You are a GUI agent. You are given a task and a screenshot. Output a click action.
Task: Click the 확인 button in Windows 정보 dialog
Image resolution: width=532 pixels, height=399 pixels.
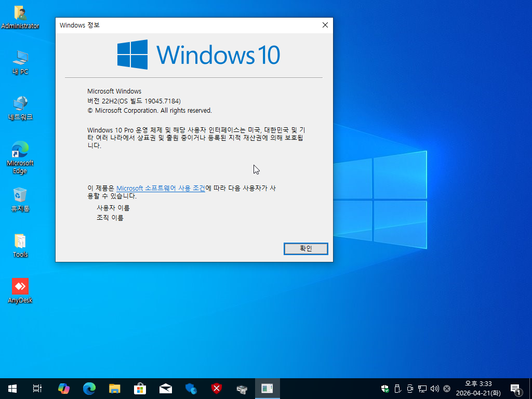(305, 248)
